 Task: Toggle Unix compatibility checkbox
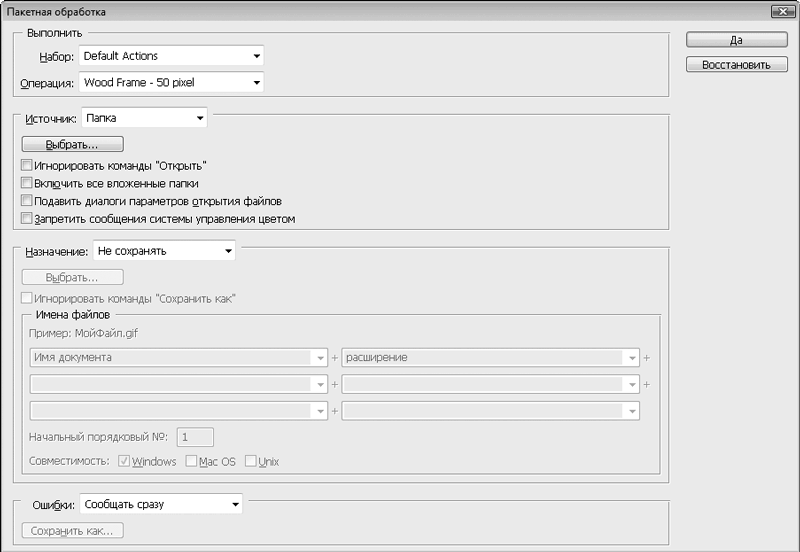click(x=251, y=461)
